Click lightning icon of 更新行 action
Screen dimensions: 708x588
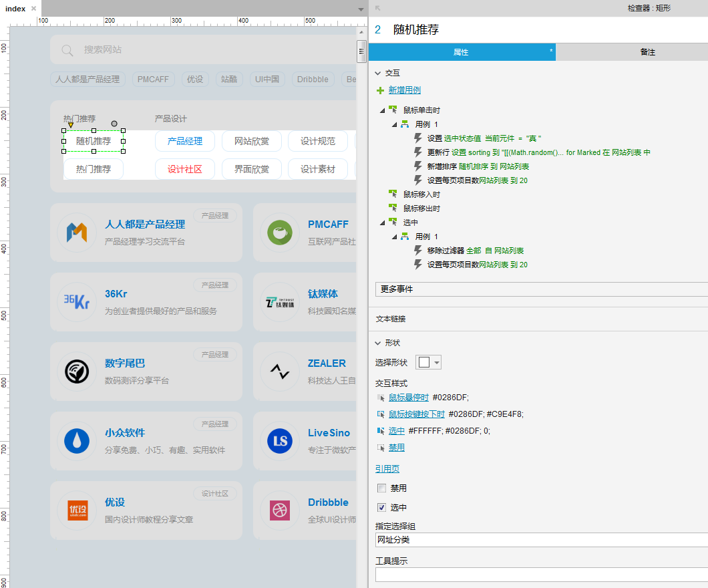418,152
